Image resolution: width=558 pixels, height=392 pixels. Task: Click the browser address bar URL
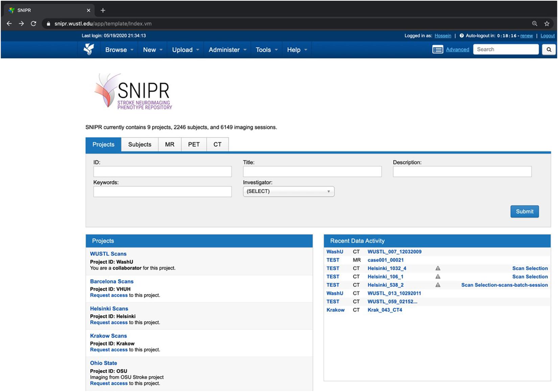[103, 24]
